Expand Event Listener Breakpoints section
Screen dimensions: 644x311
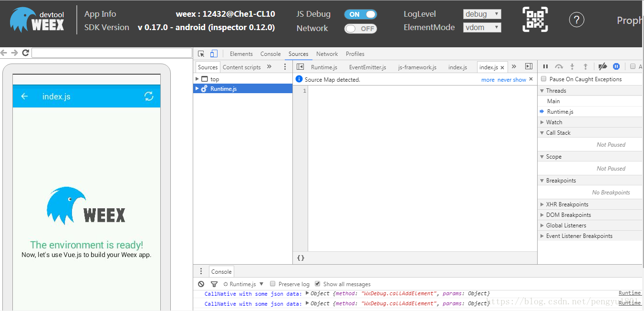point(542,236)
